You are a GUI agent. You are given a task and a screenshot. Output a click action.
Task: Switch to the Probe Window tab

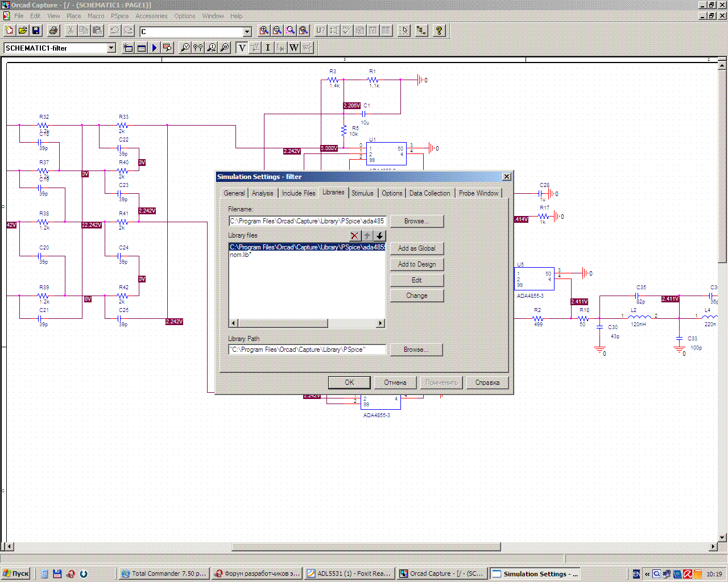point(478,193)
